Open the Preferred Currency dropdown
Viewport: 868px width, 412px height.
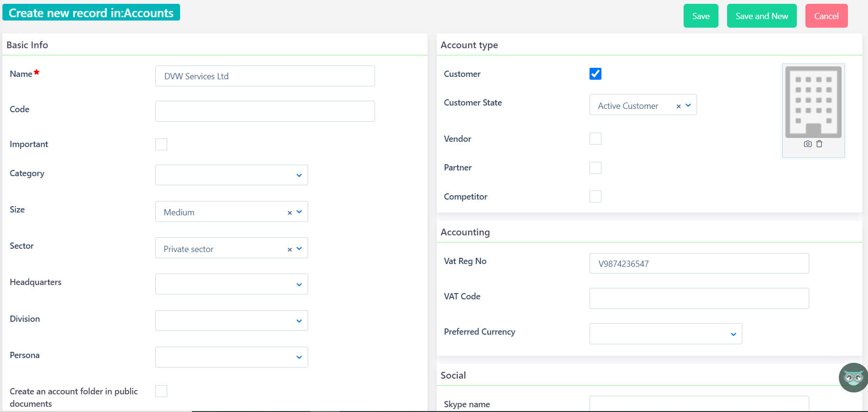pyautogui.click(x=666, y=334)
